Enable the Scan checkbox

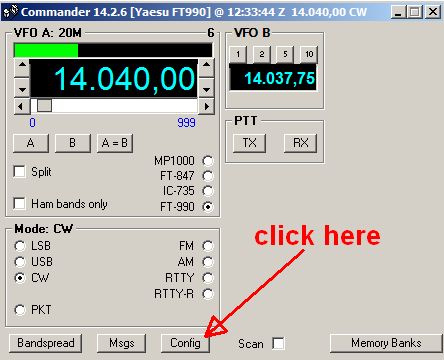pyautogui.click(x=278, y=344)
